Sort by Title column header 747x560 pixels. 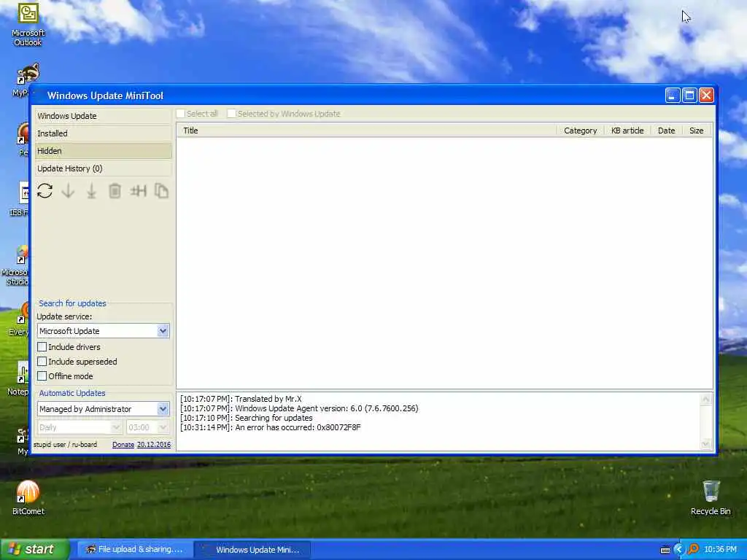(367, 131)
